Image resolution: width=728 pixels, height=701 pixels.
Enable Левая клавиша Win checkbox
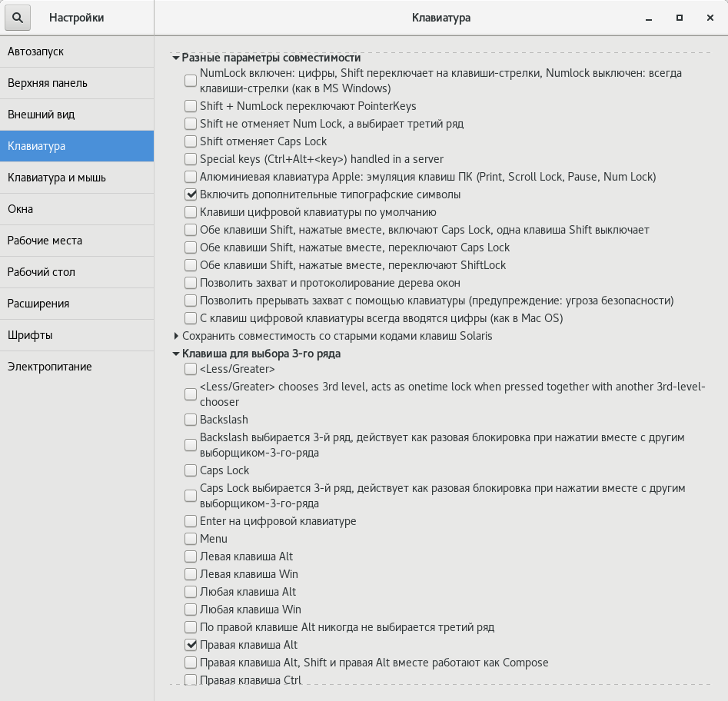[191, 574]
